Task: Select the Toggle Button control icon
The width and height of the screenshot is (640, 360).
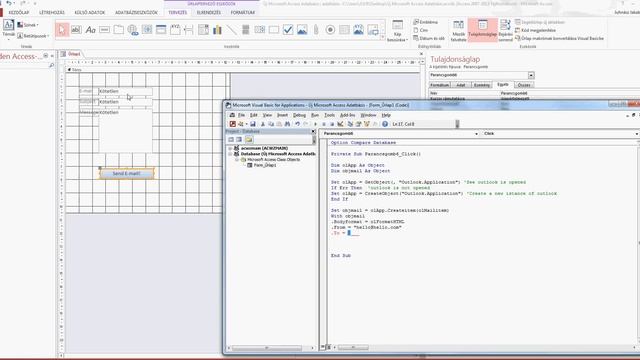Action: (246, 30)
